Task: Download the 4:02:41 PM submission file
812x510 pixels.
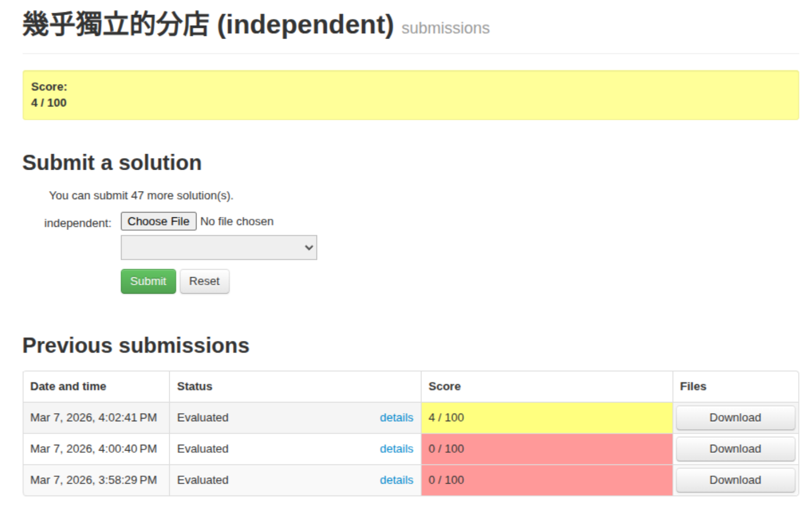Action: tap(734, 418)
